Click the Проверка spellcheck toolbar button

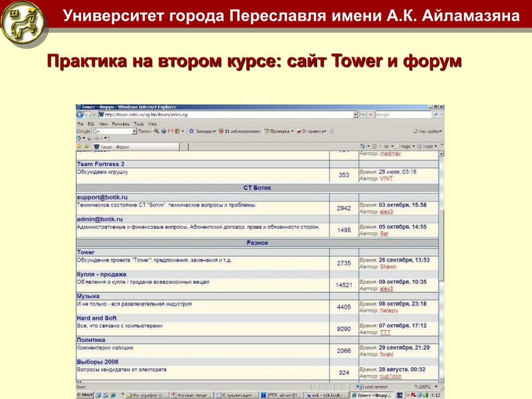point(279,131)
